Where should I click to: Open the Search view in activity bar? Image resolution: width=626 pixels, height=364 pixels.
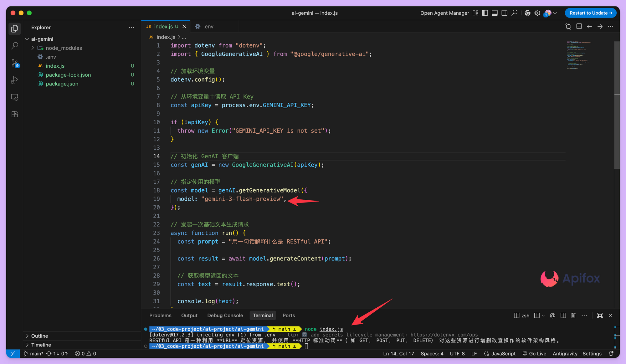pyautogui.click(x=15, y=46)
